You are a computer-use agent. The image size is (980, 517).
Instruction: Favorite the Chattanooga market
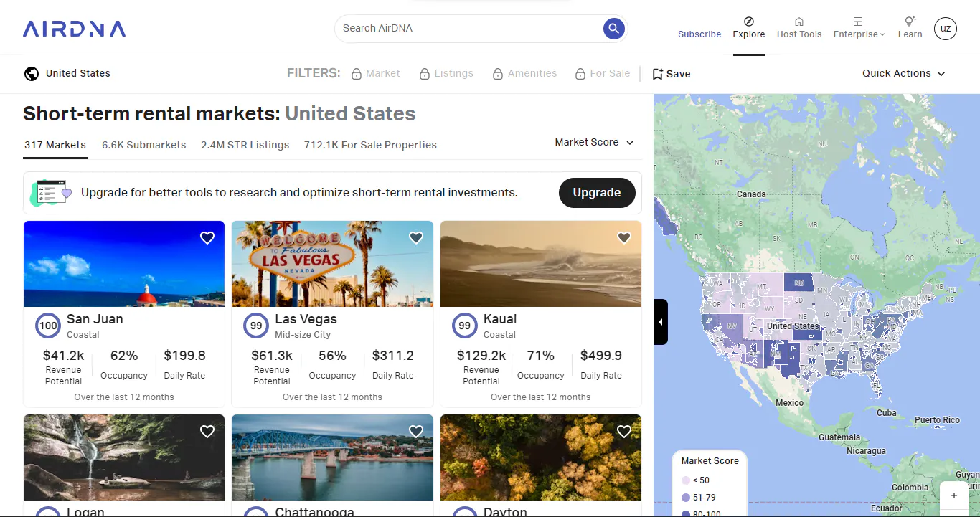point(416,432)
